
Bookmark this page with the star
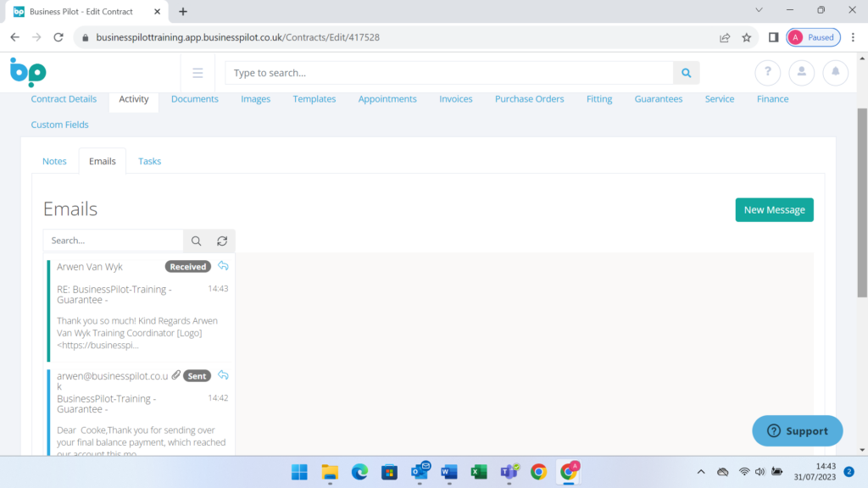[747, 37]
